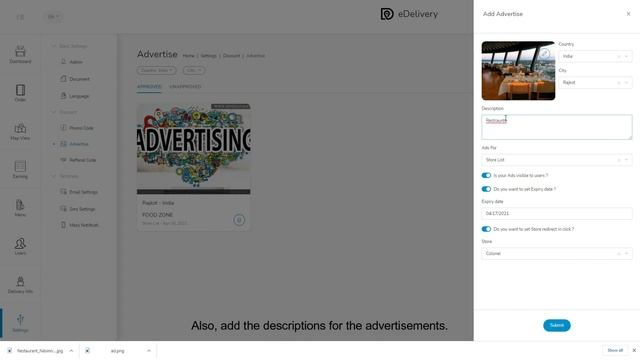Click in the Description text area
This screenshot has height=360, width=640.
pos(557,127)
